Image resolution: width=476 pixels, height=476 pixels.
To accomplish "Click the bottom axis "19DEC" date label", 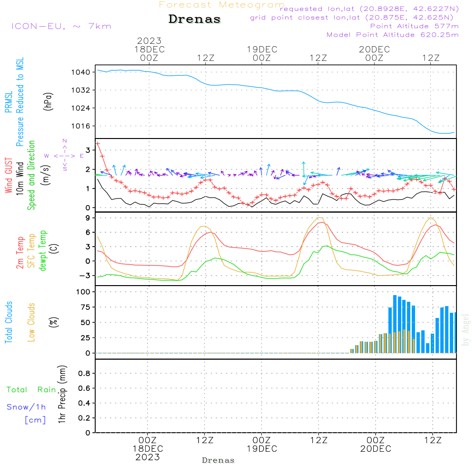I will coord(262,449).
